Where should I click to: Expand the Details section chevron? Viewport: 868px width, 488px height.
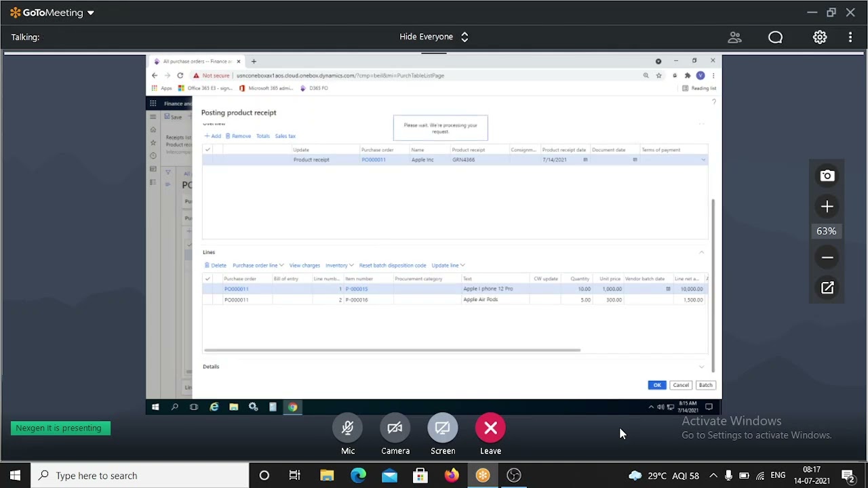pos(702,367)
